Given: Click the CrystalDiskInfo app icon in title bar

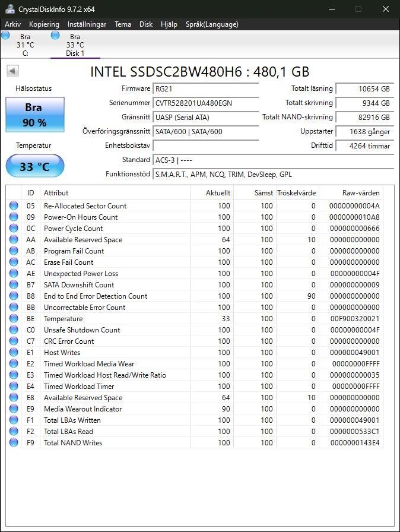Looking at the screenshot, I should 10,9.
